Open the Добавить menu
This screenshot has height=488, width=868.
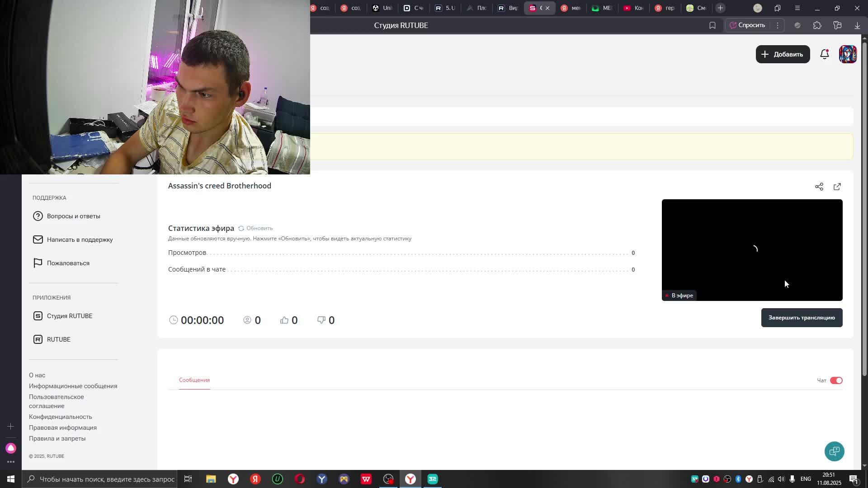(x=783, y=54)
